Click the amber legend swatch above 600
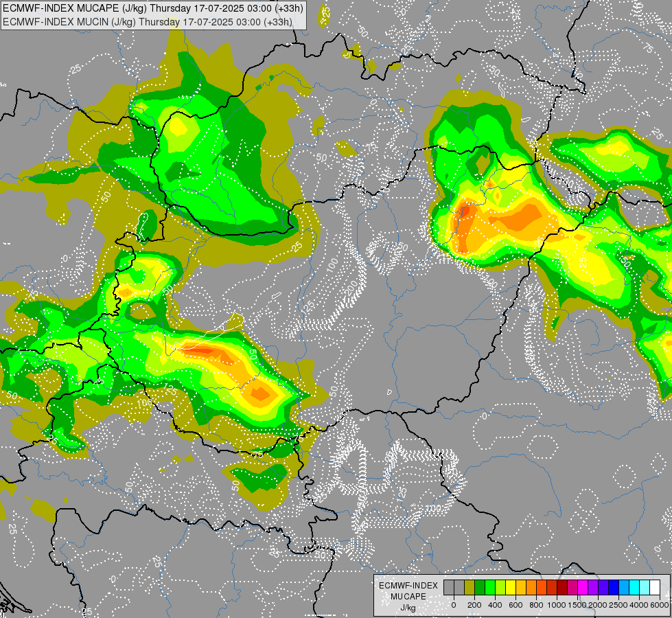The width and height of the screenshot is (672, 618). 521,587
